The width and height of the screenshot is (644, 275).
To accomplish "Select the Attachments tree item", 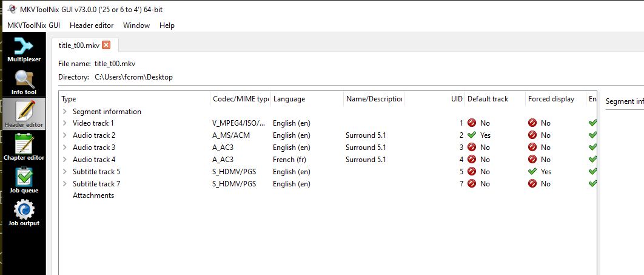I will pyautogui.click(x=93, y=195).
